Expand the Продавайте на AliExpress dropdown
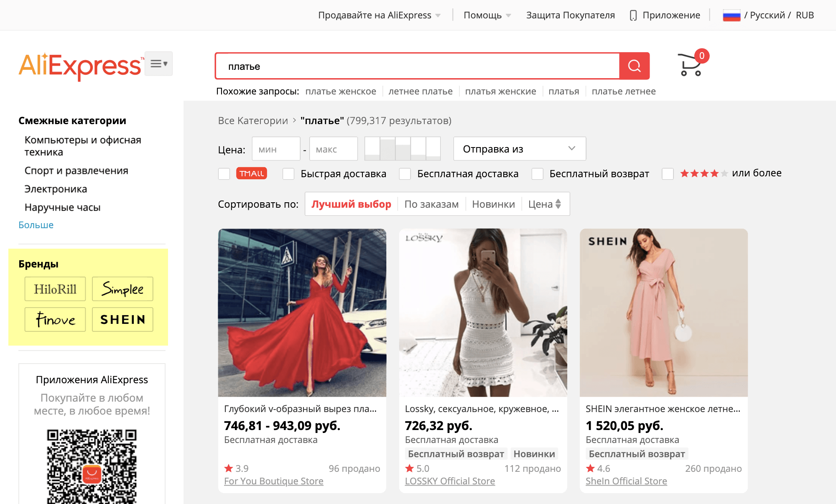The image size is (836, 504). (x=379, y=15)
